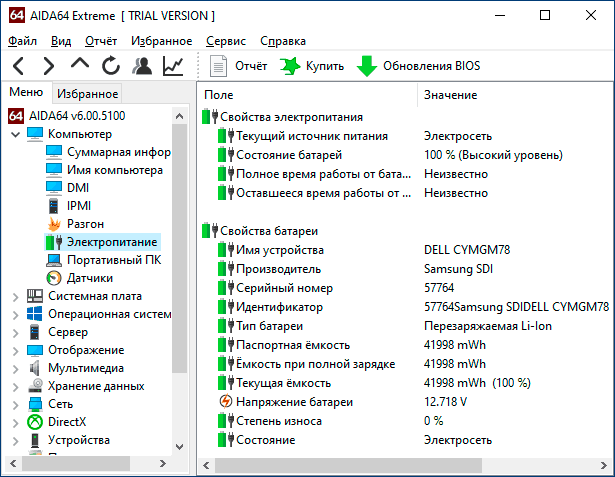615x477 pixels.
Task: Switch to the Избранное tab
Action: [87, 94]
